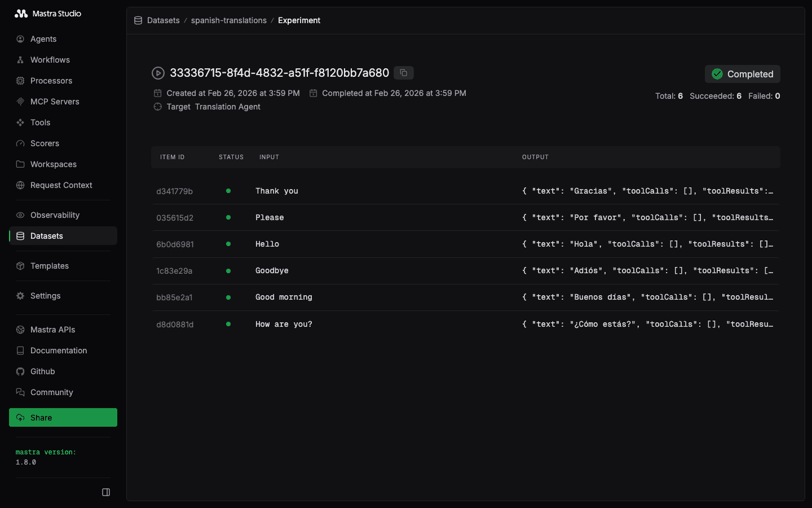Click the Scorers gauge icon

(x=20, y=143)
